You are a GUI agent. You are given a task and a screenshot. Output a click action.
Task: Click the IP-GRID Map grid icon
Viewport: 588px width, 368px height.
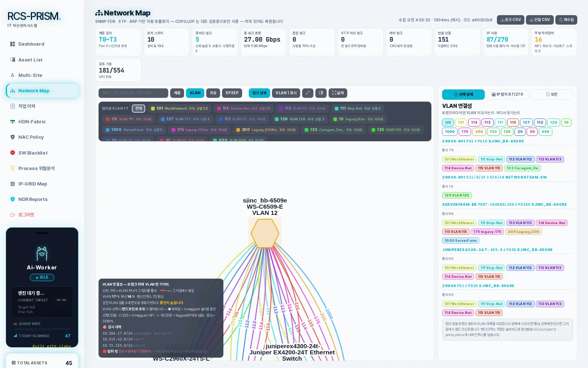click(12, 184)
